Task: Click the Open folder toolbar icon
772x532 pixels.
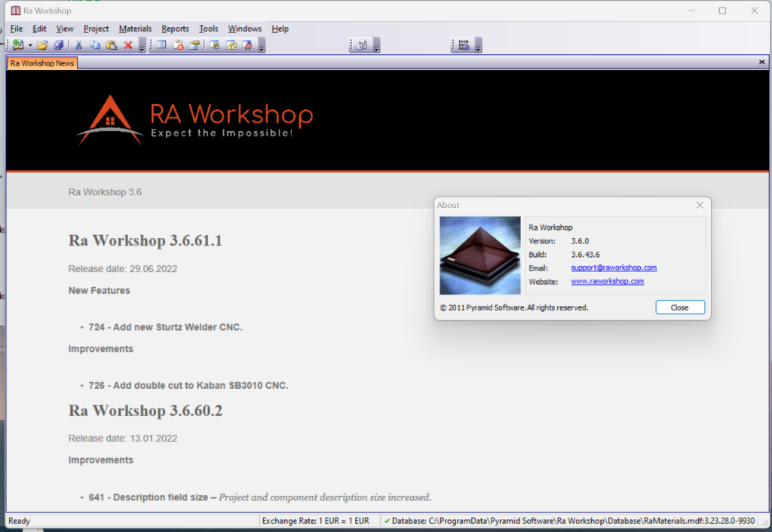Action: click(x=42, y=45)
